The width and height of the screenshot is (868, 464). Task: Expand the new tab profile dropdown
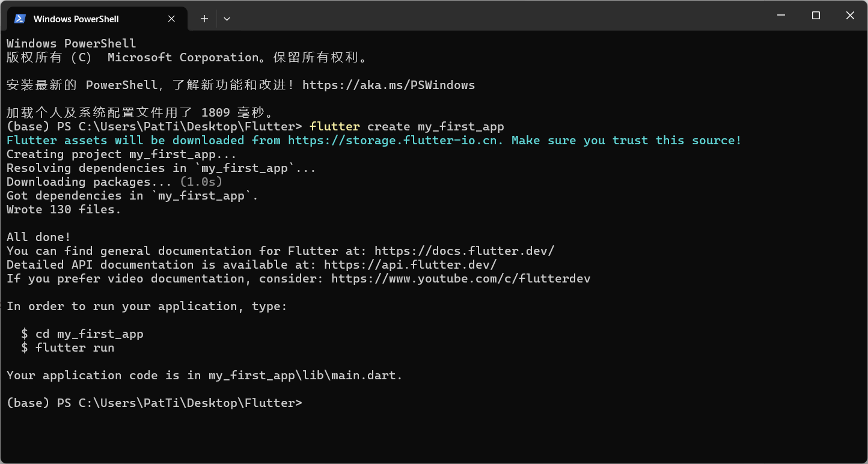pyautogui.click(x=227, y=19)
